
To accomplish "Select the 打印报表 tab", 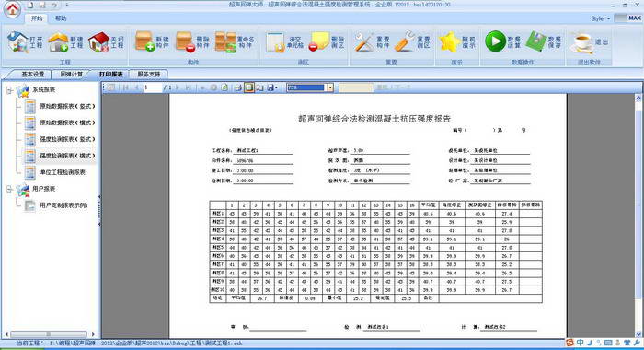I will click(x=111, y=75).
